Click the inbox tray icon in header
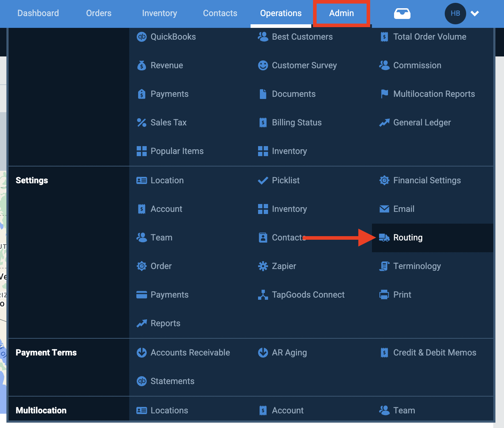 point(402,14)
